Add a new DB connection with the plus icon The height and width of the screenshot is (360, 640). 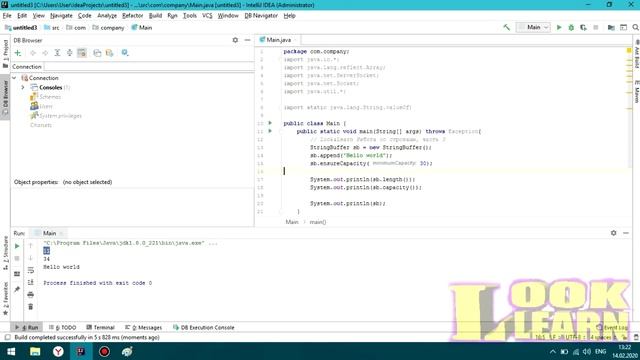coord(18,53)
